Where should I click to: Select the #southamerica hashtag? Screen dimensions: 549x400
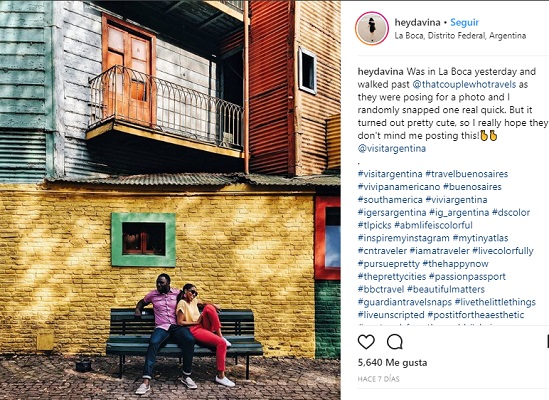pos(390,200)
